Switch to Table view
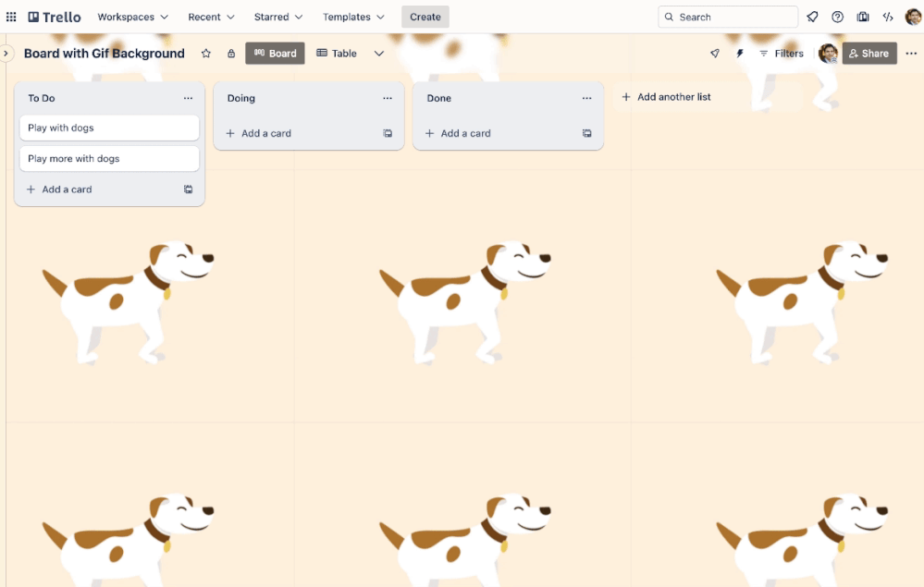924x587 pixels. tap(337, 54)
